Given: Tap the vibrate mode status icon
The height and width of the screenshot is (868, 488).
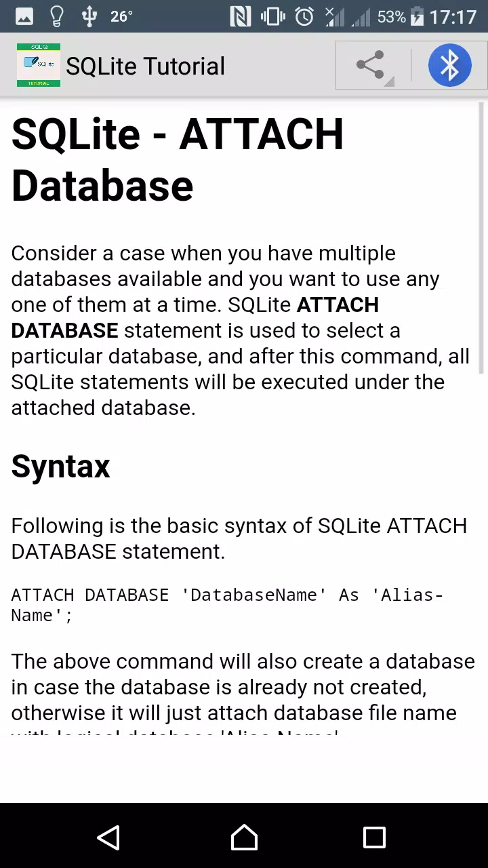Looking at the screenshot, I should pyautogui.click(x=272, y=16).
